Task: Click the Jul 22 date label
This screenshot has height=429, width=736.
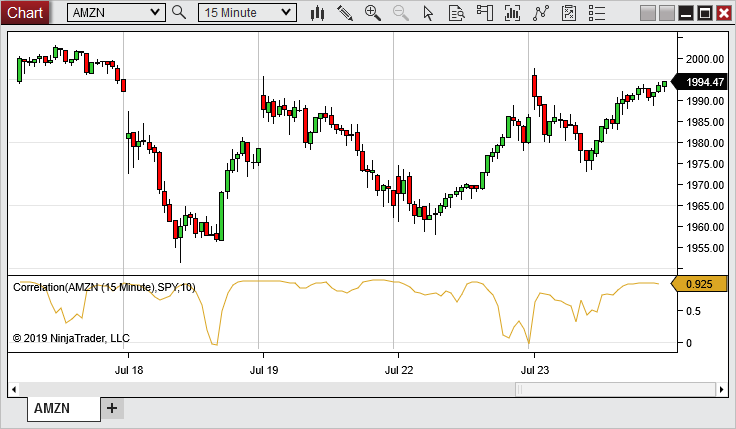Action: pos(399,370)
